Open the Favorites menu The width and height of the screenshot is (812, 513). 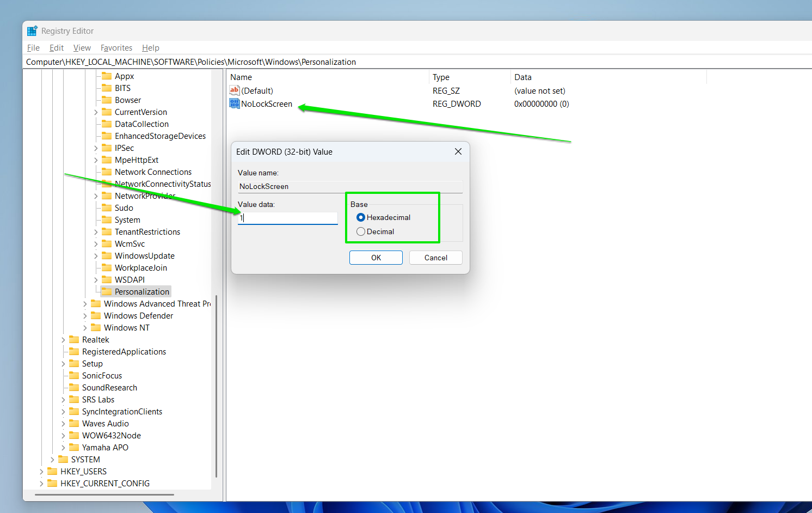click(116, 48)
